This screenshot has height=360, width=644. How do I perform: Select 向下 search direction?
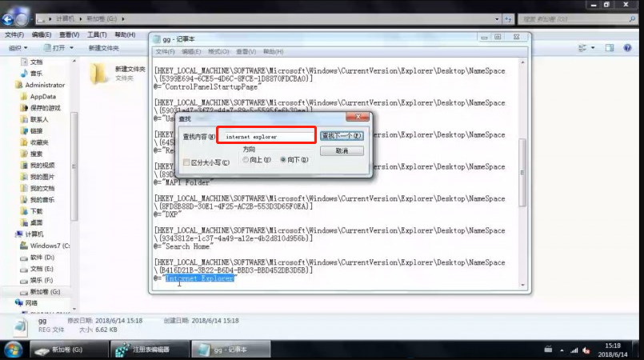[x=283, y=160]
